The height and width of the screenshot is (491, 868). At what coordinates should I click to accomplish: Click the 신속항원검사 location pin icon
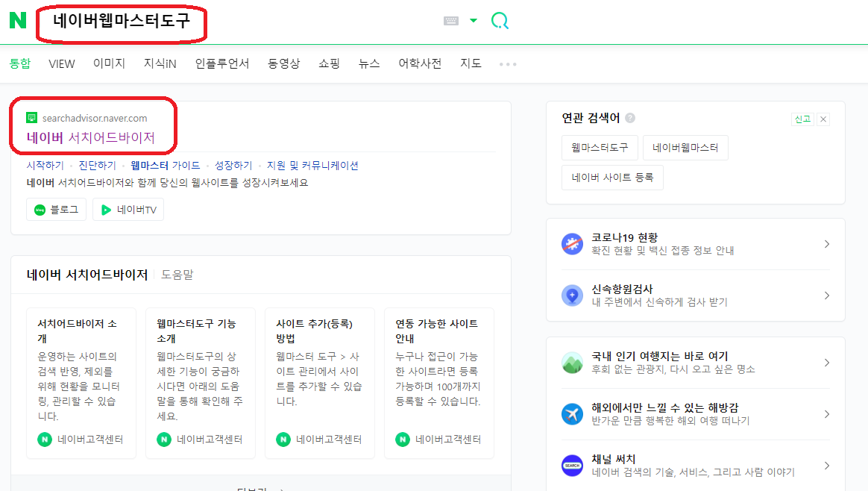click(x=573, y=295)
